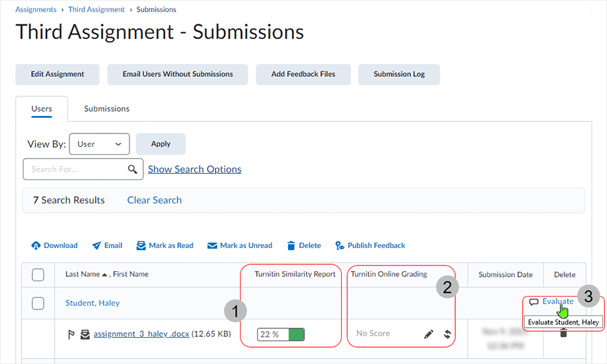Click the read-status icon beside assignment_3_haley.docx

(x=85, y=334)
